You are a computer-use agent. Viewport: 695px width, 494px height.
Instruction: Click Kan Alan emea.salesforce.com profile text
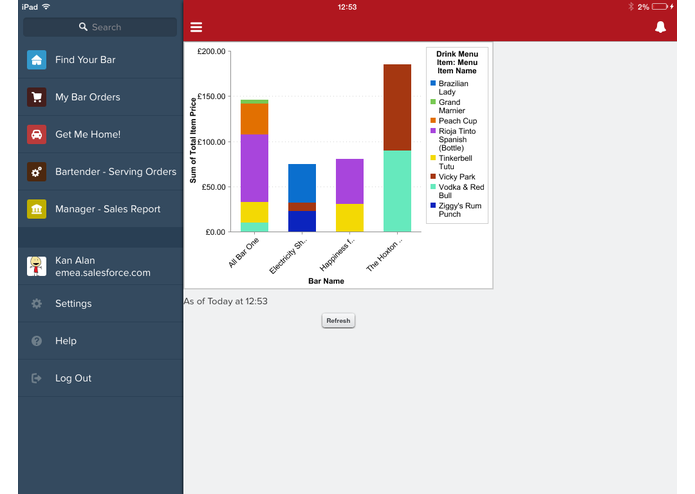[102, 266]
